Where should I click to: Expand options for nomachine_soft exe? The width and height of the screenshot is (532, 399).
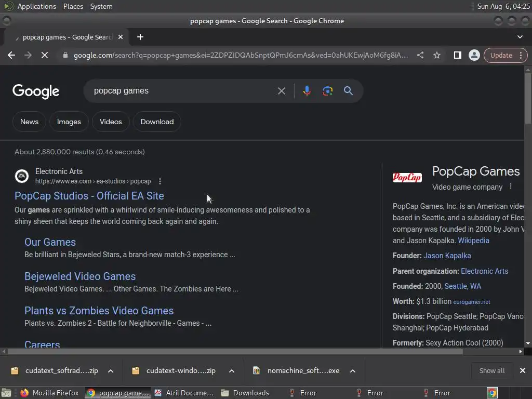[353, 371]
